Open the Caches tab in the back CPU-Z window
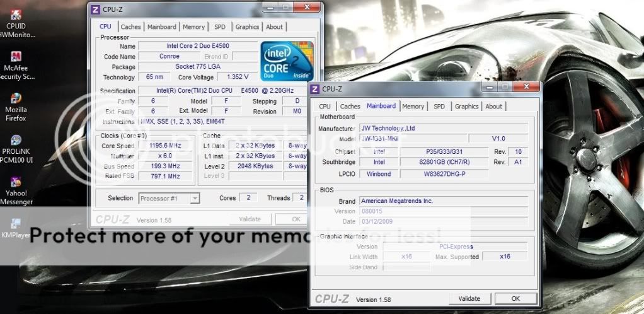 click(x=130, y=26)
